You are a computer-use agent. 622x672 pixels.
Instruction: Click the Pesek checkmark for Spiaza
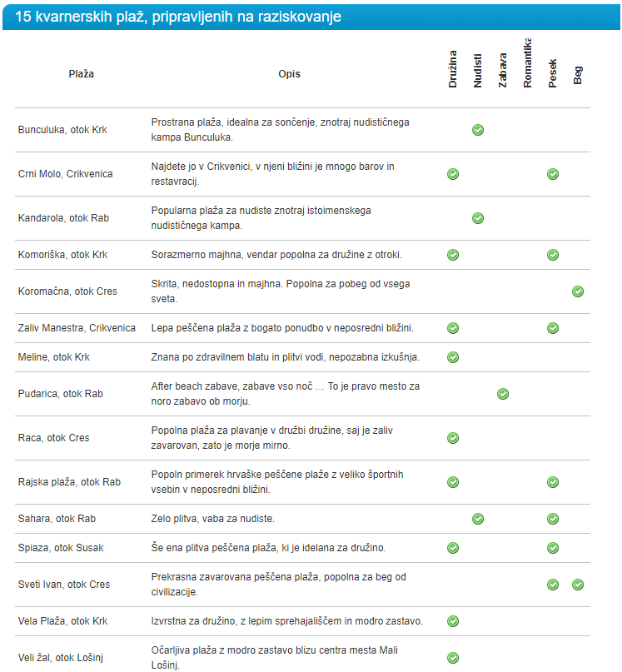pos(553,548)
